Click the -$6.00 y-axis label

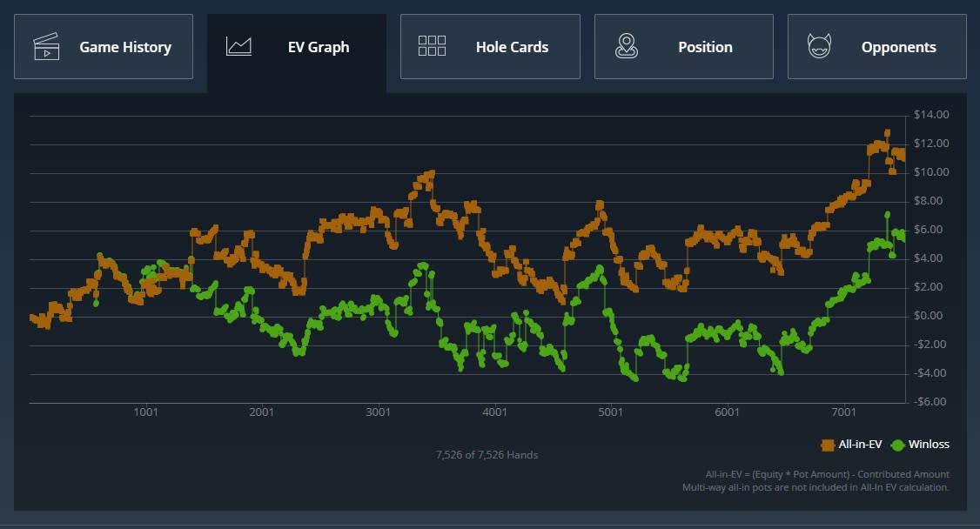point(930,402)
